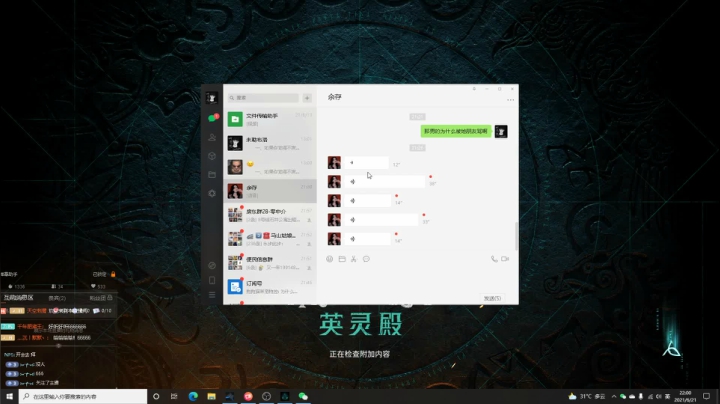Open the volume control in system tray
The height and width of the screenshot is (404, 720).
point(658,396)
